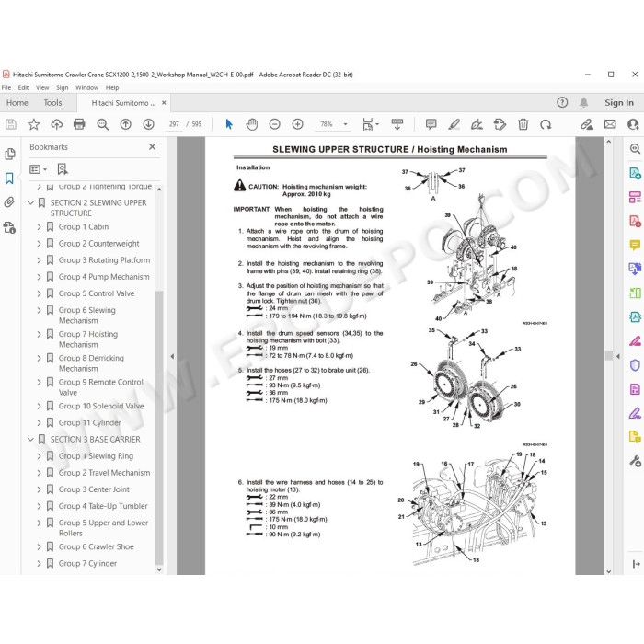
Task: Open bookmark options list dropdown
Action: pos(39,169)
